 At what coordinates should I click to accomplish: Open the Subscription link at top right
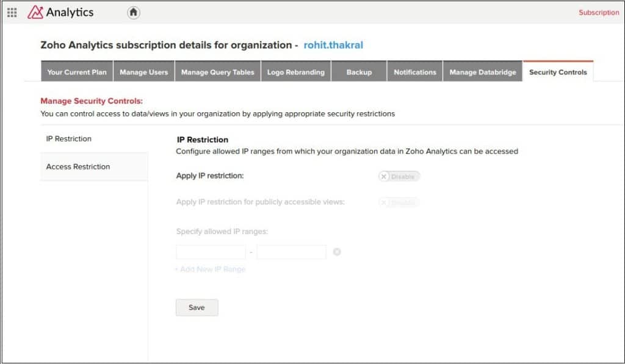click(x=599, y=12)
